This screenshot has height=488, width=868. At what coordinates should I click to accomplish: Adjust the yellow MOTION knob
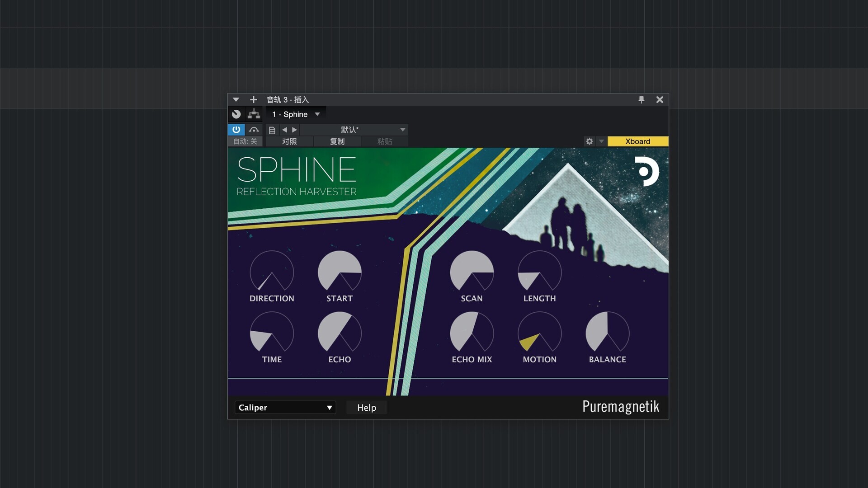539,332
